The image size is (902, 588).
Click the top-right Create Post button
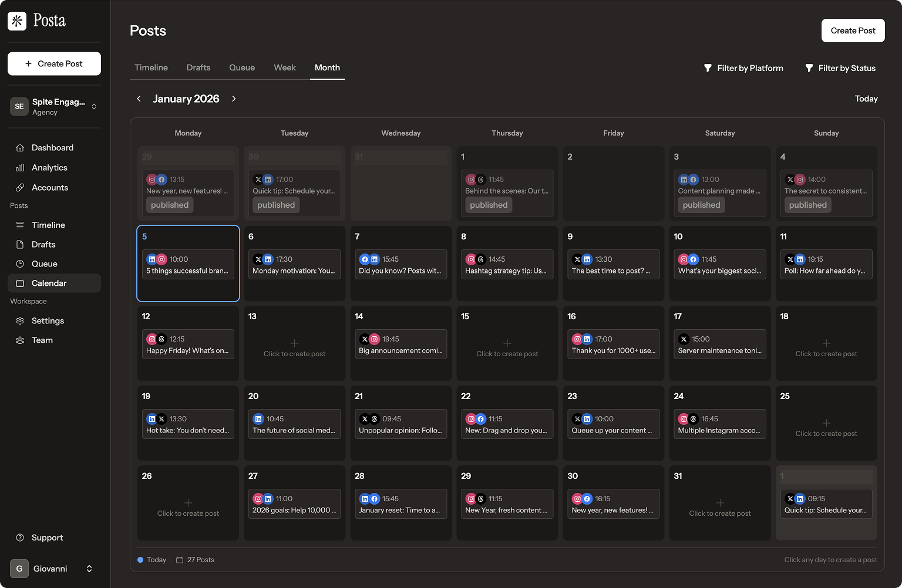(853, 31)
